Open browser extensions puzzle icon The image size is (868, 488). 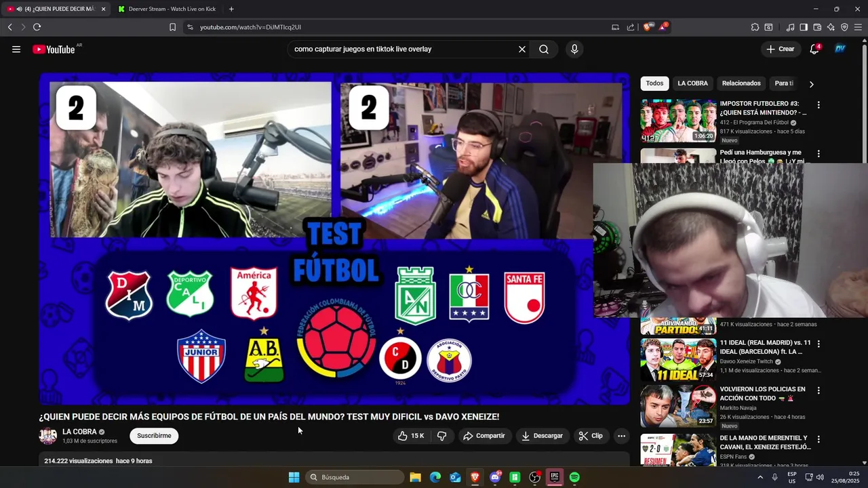755,27
